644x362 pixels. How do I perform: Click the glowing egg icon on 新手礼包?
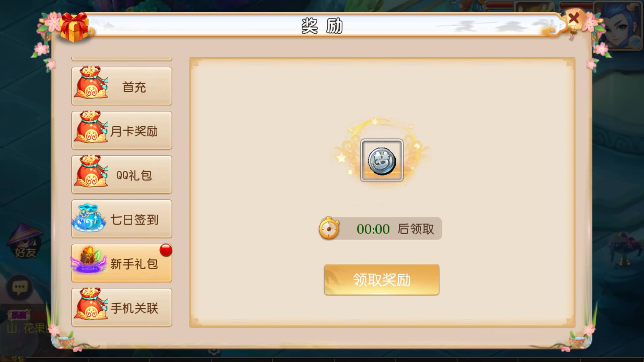(88, 260)
